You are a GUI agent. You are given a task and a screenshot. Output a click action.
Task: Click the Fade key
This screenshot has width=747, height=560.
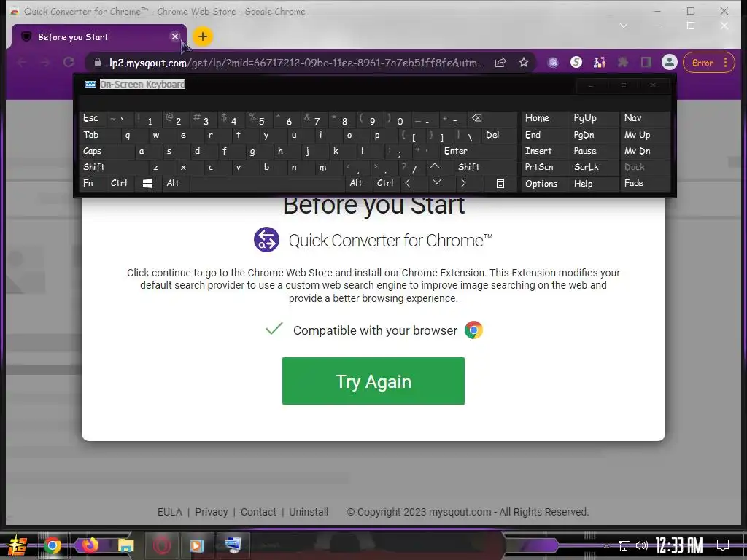[x=645, y=183]
